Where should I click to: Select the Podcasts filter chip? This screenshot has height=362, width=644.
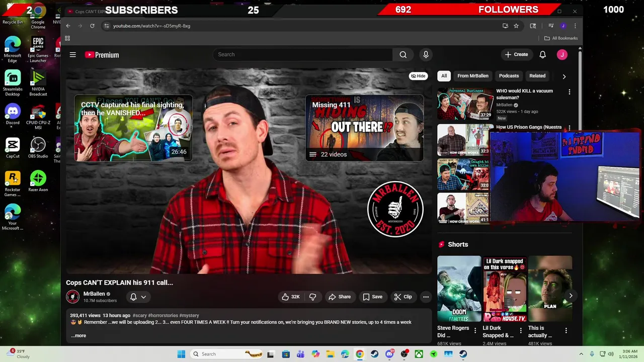coord(509,76)
